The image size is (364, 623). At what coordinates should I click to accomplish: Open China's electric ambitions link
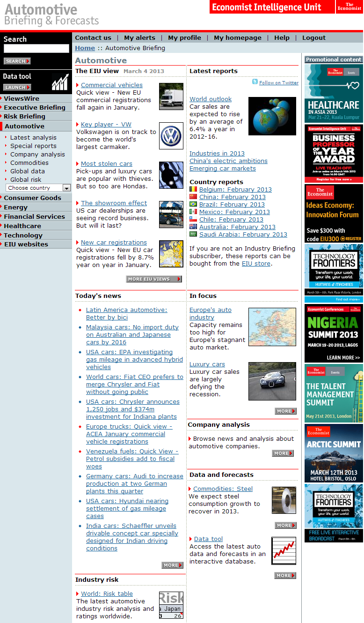[x=228, y=161]
